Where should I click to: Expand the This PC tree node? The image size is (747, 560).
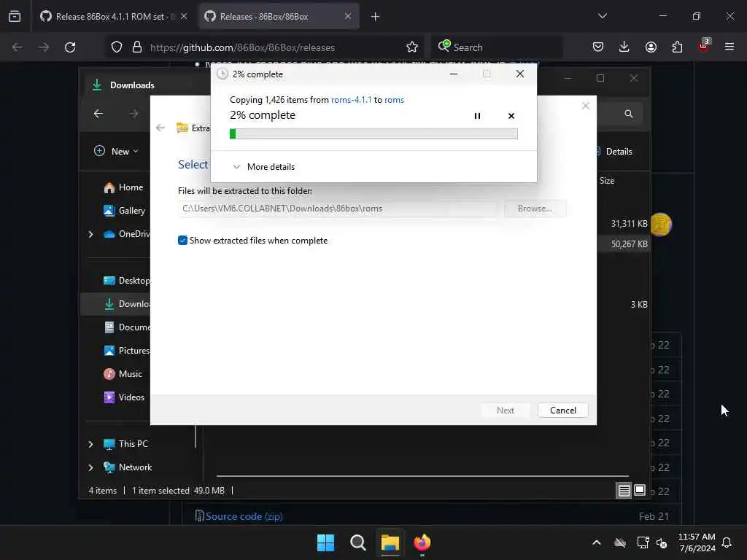[x=90, y=444]
